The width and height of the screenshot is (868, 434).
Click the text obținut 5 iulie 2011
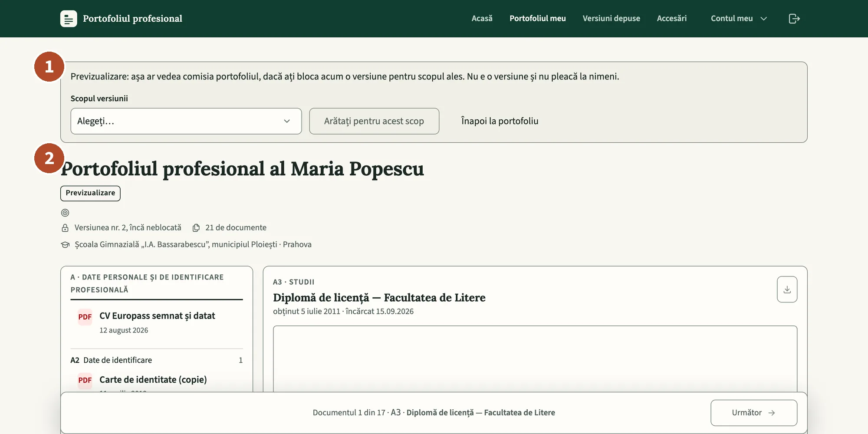(x=306, y=312)
